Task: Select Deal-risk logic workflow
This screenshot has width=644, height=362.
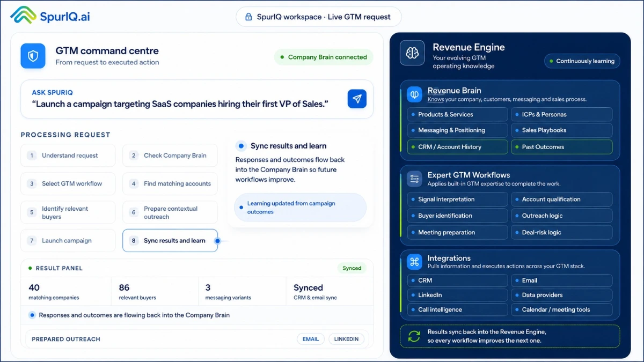Action: 561,232
